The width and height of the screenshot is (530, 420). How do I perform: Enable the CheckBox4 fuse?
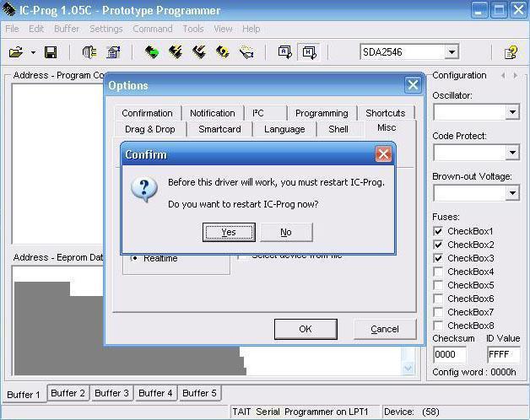click(438, 272)
